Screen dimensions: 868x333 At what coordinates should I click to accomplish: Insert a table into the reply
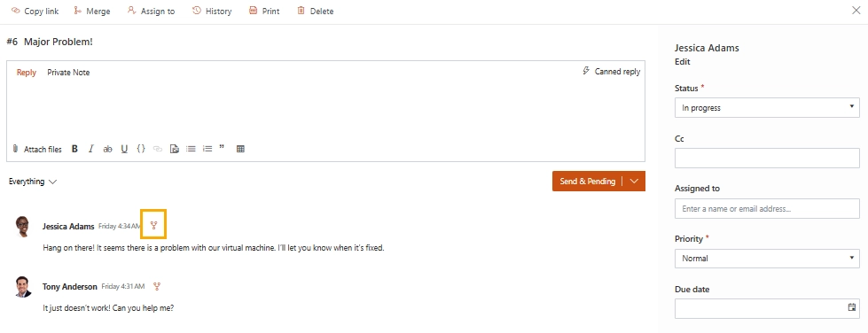click(240, 149)
